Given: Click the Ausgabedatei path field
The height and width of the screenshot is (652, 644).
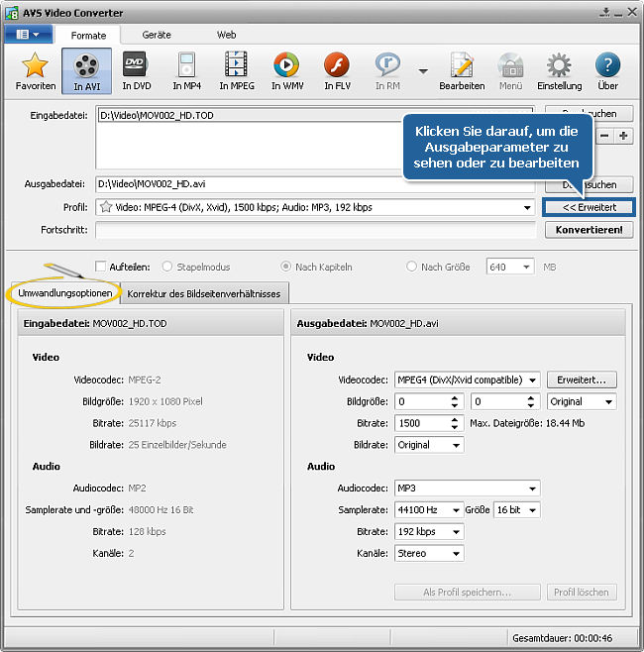Looking at the screenshot, I should (x=315, y=184).
